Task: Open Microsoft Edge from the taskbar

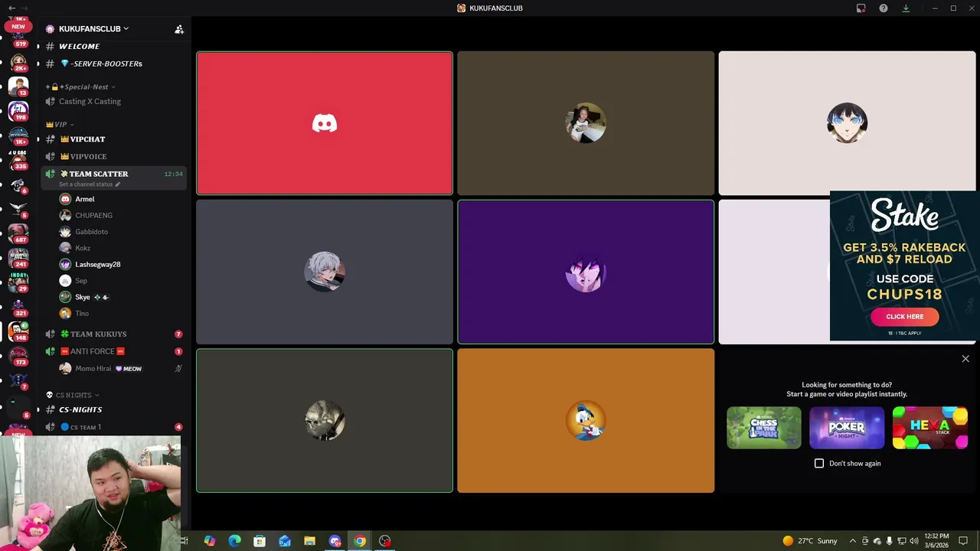Action: coord(234,541)
